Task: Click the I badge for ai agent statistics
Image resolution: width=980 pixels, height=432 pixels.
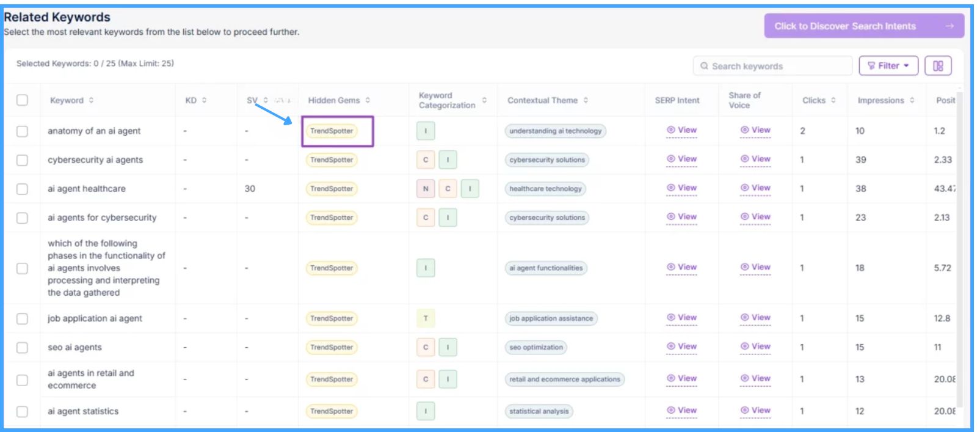Action: point(426,411)
